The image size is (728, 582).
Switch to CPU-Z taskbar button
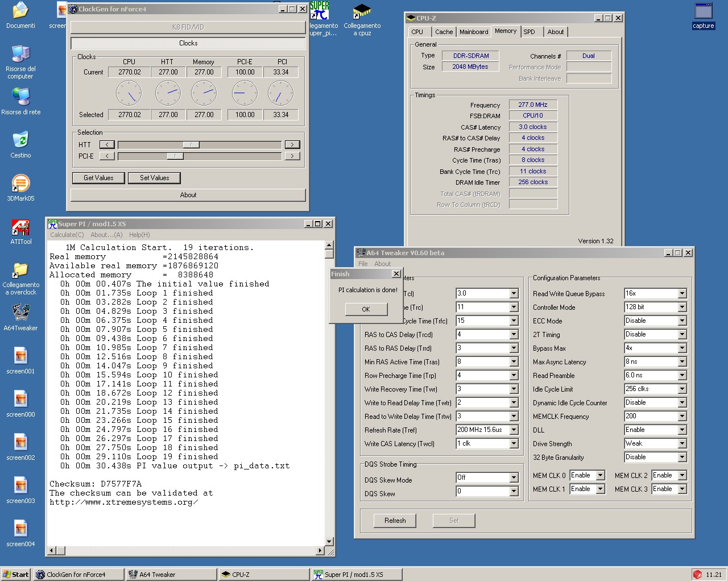click(264, 575)
